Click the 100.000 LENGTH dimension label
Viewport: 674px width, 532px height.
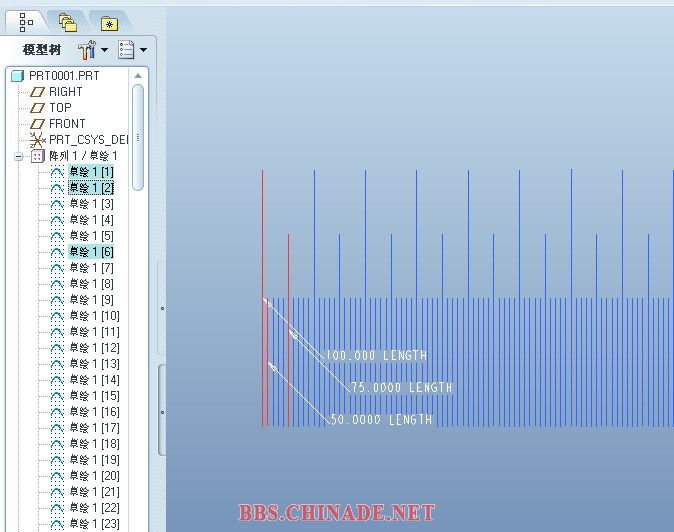tap(376, 356)
